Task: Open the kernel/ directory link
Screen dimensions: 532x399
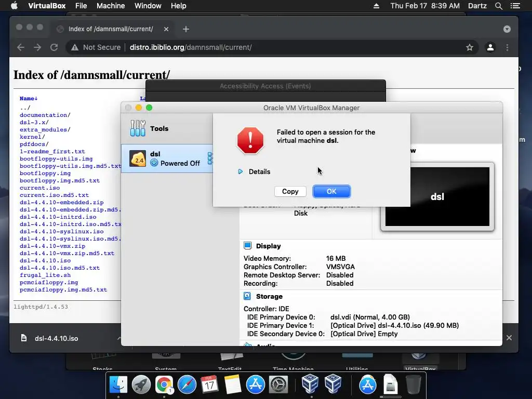Action: click(x=32, y=137)
